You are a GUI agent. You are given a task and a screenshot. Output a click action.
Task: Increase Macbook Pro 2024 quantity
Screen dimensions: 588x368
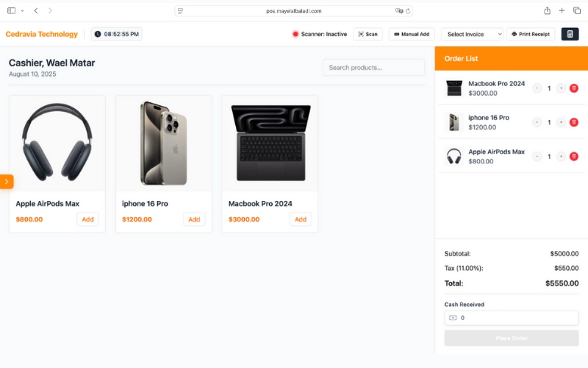click(x=561, y=88)
